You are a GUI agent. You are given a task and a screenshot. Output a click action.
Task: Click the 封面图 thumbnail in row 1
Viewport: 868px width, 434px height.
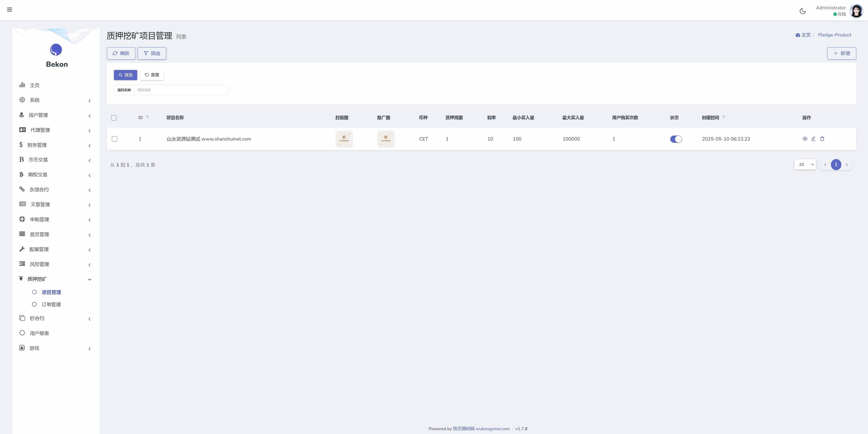(x=344, y=139)
